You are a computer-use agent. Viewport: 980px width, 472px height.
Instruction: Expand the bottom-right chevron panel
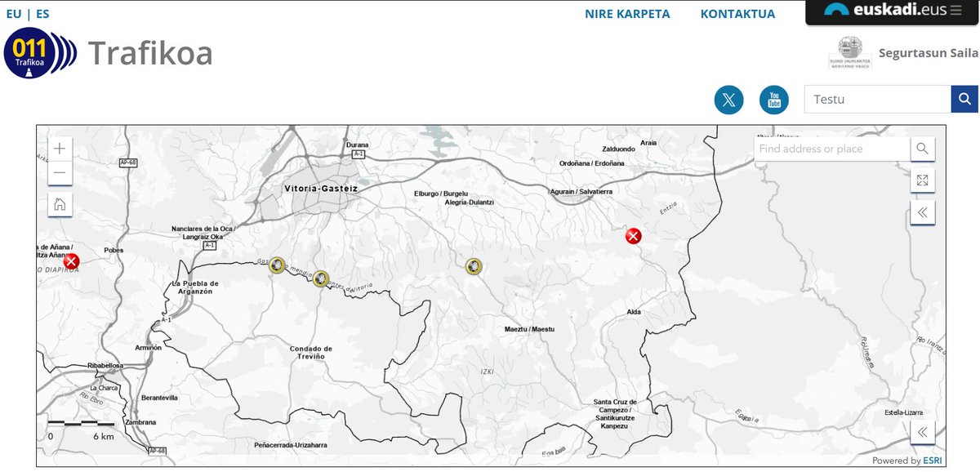click(x=922, y=432)
